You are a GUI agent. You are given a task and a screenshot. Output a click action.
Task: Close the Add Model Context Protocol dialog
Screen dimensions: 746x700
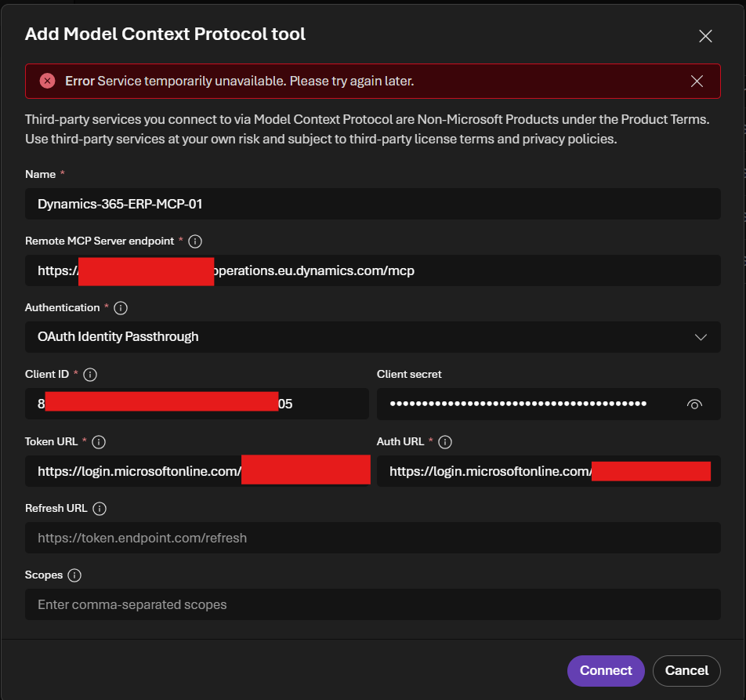click(705, 36)
